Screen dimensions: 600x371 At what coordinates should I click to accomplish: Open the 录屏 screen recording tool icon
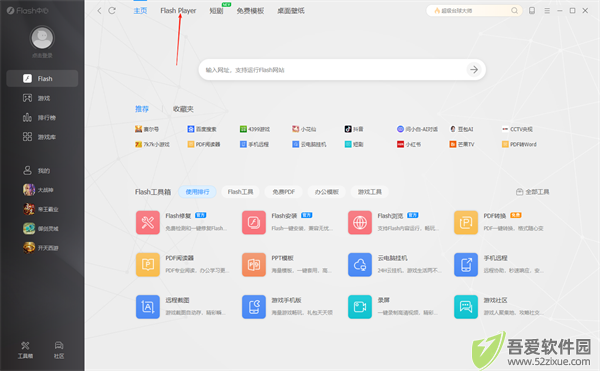click(x=360, y=306)
